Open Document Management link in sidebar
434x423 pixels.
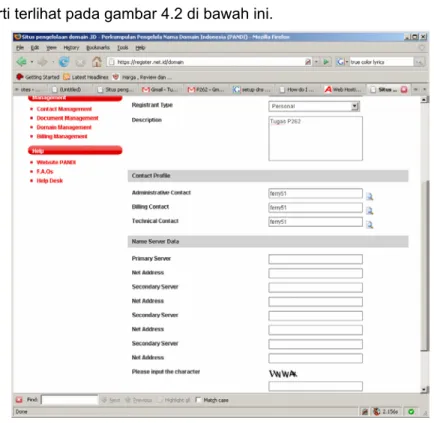point(67,118)
